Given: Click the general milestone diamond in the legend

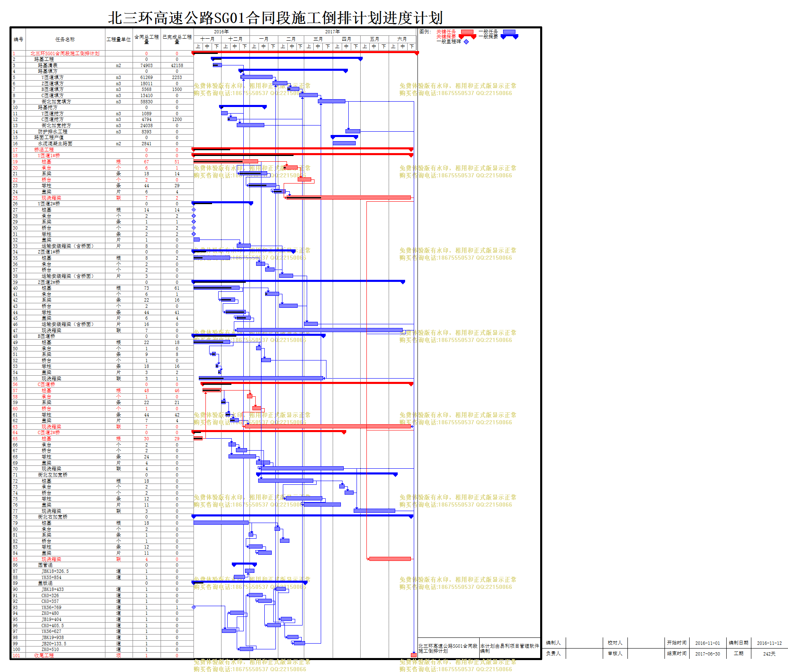Looking at the screenshot, I should pyautogui.click(x=466, y=42).
